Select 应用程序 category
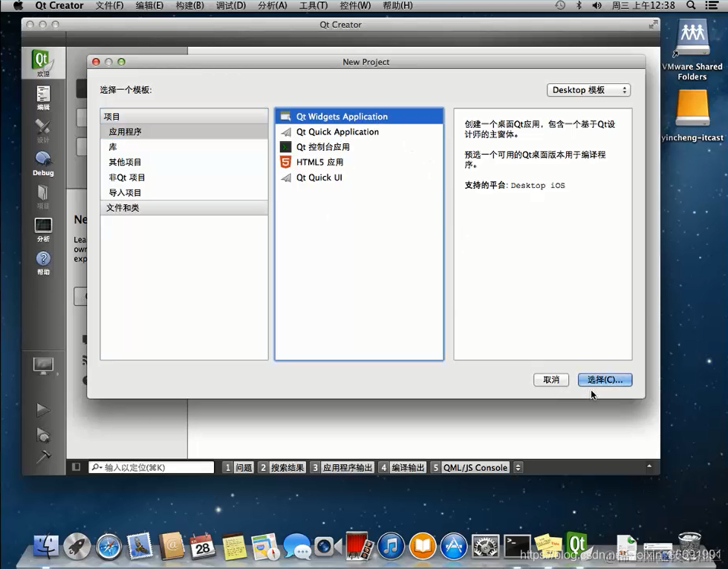 coord(184,131)
